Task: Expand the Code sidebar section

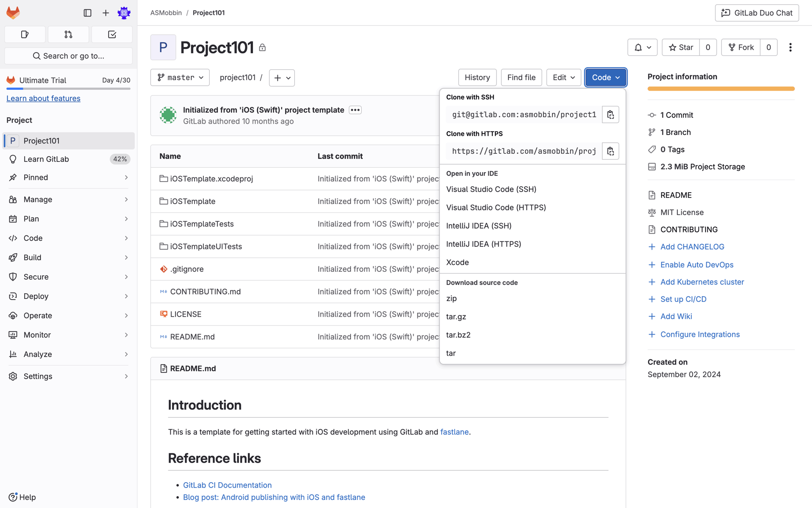Action: pos(69,238)
